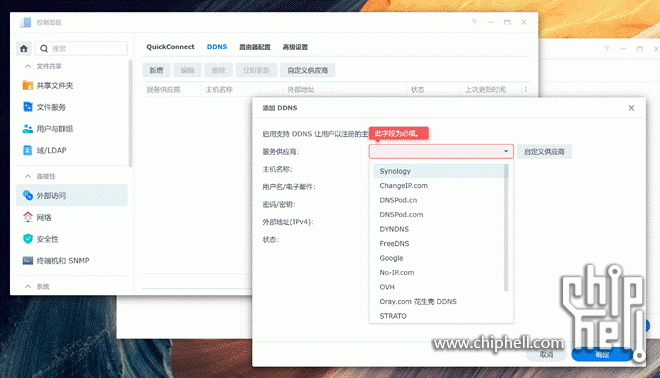Click the Delete button in toolbar

[x=218, y=70]
